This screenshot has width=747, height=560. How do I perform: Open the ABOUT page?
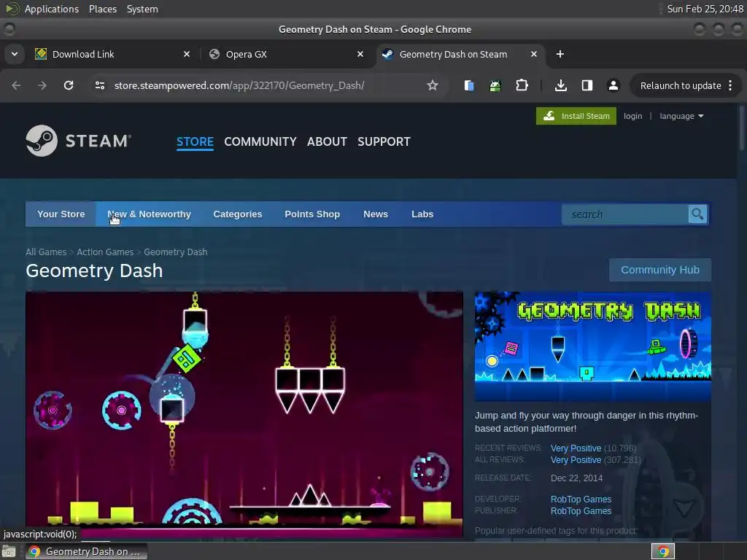pyautogui.click(x=327, y=141)
